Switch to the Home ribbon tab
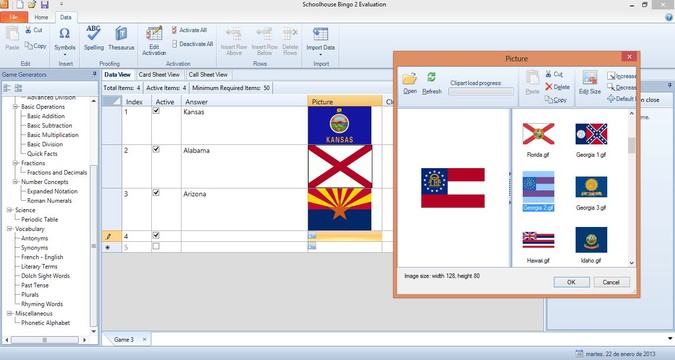 pyautogui.click(x=41, y=17)
